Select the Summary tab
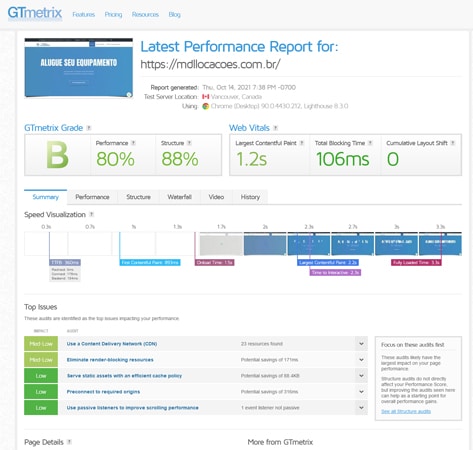This screenshot has height=450, width=473. 45,197
